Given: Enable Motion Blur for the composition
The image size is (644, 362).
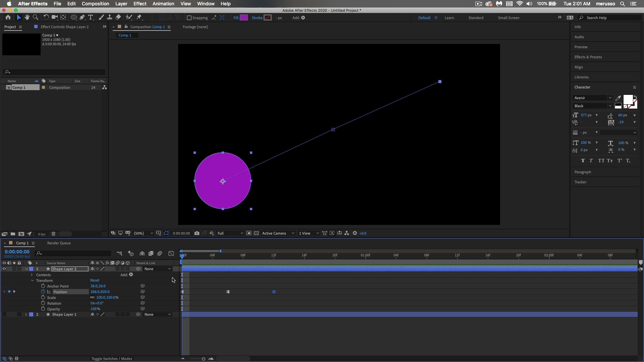Looking at the screenshot, I should 160,253.
